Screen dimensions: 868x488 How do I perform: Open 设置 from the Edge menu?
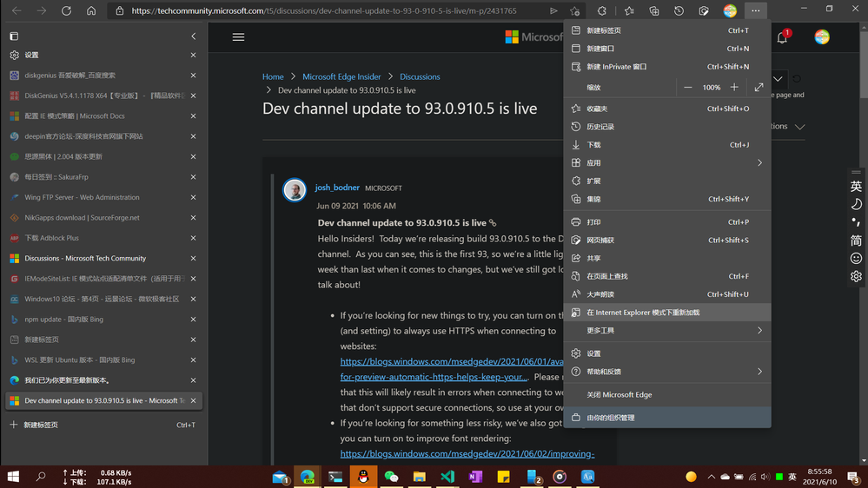pyautogui.click(x=667, y=353)
